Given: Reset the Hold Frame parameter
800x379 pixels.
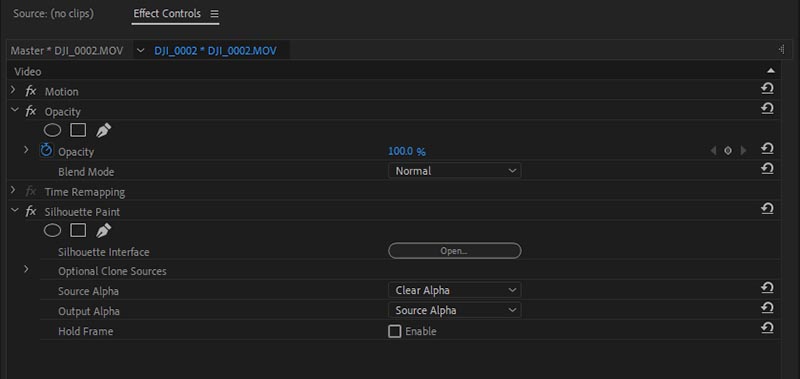Looking at the screenshot, I should point(767,328).
